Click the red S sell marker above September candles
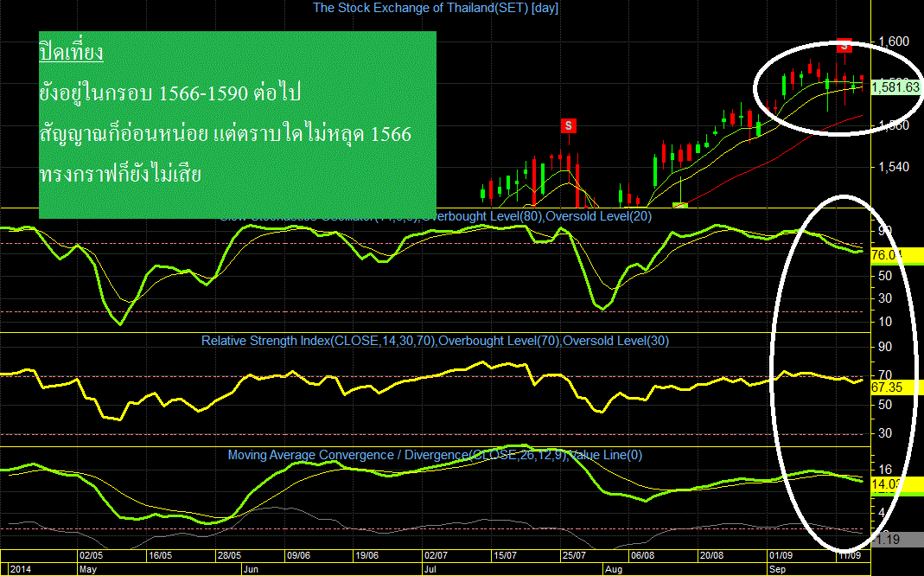The width and height of the screenshot is (924, 576). coord(844,45)
